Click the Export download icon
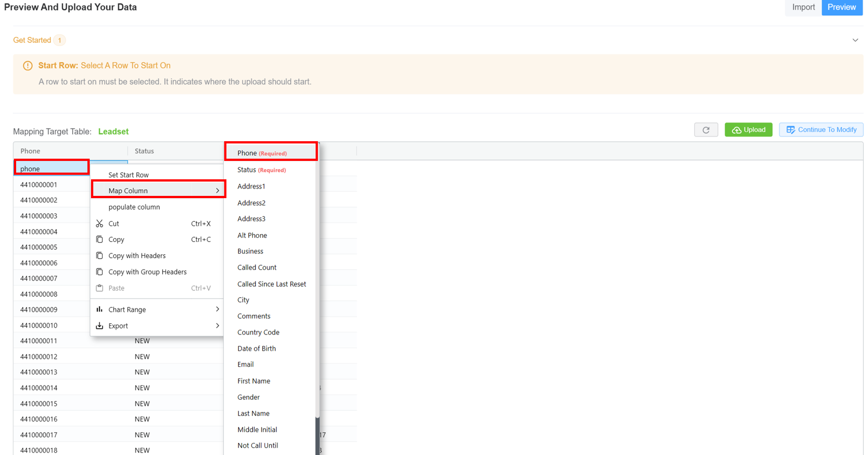The width and height of the screenshot is (868, 455). (100, 326)
